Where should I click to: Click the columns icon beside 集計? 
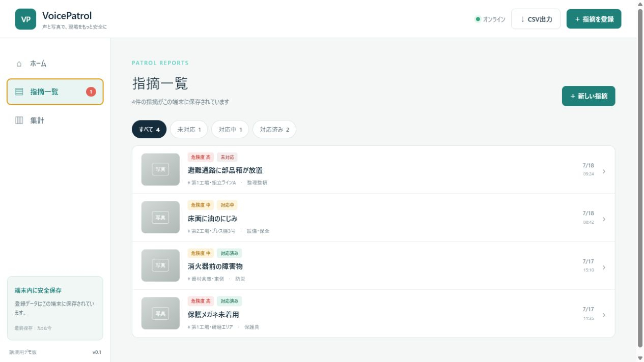pos(19,120)
